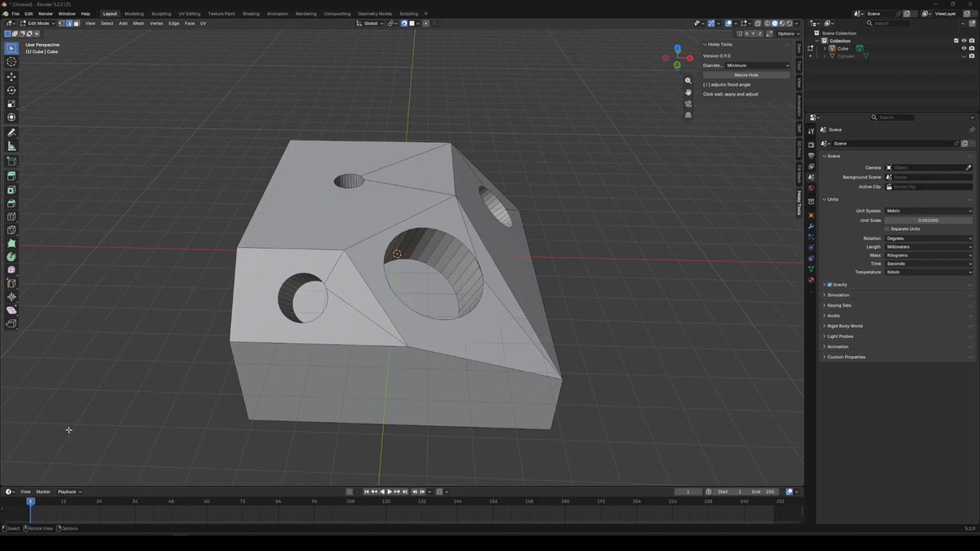Toggle Collection visibility eye icon

pyautogui.click(x=964, y=41)
